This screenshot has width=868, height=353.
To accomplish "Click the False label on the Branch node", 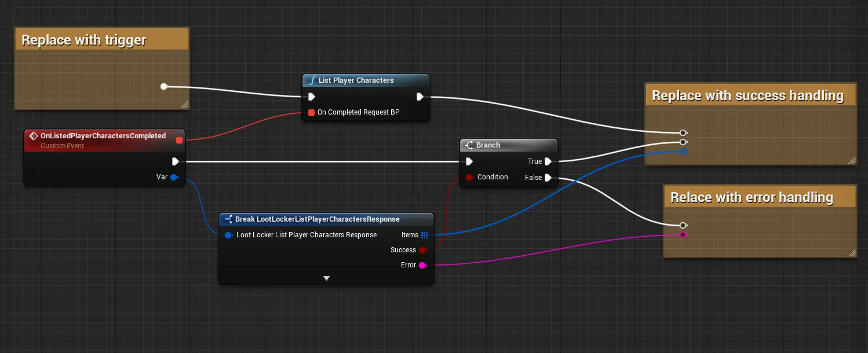I will (533, 178).
